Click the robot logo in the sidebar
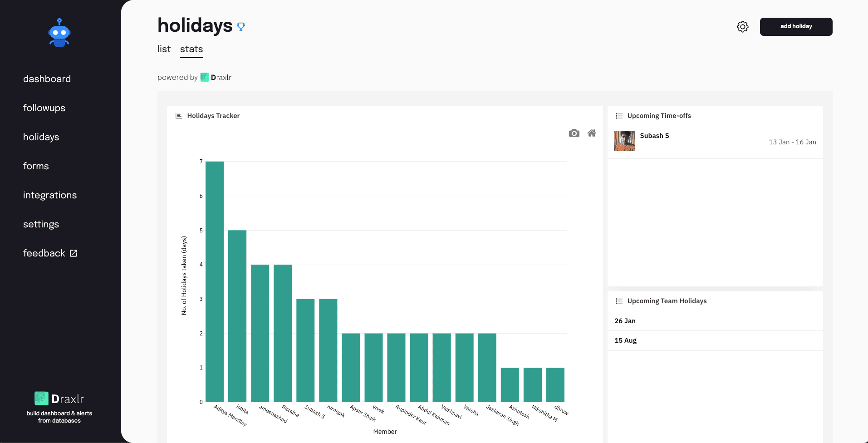The height and width of the screenshot is (443, 868). click(59, 33)
